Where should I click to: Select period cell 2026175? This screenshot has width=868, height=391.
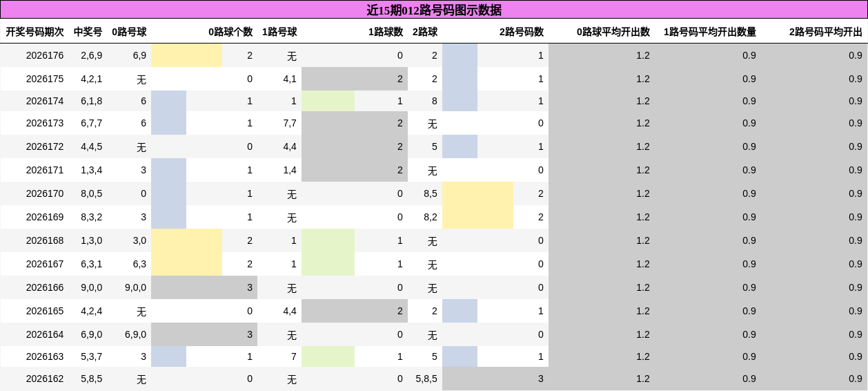click(x=45, y=79)
